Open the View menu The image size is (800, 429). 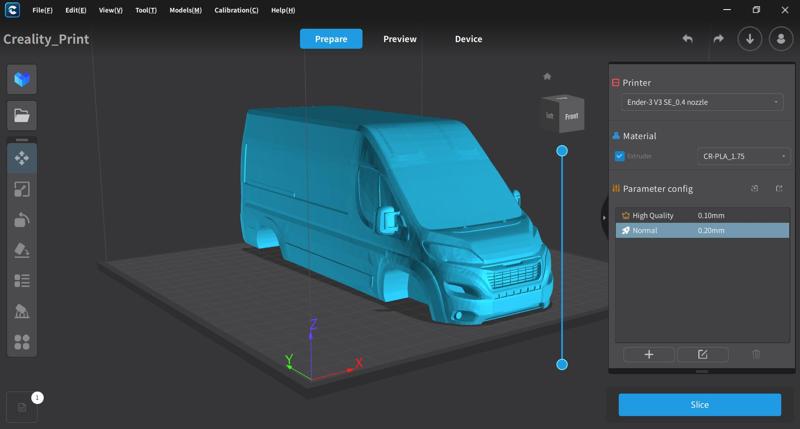(110, 10)
